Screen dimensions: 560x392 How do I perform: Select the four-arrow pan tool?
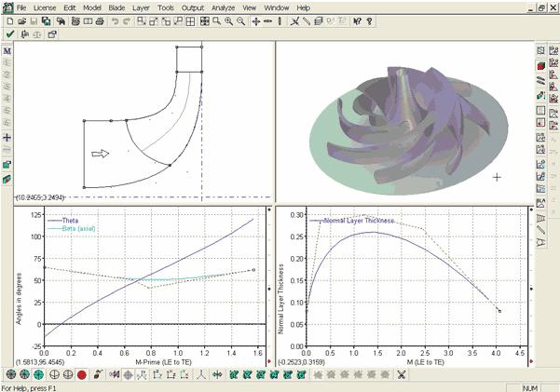tap(255, 21)
